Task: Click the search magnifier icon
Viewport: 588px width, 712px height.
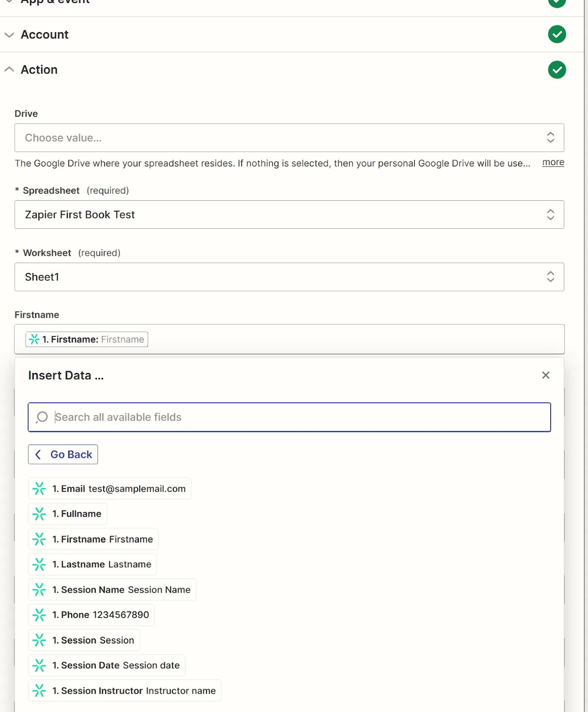Action: click(42, 417)
